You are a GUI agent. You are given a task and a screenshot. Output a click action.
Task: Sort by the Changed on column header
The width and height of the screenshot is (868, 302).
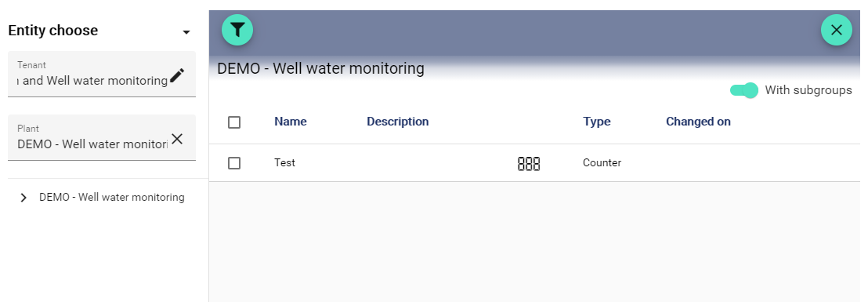(x=698, y=122)
